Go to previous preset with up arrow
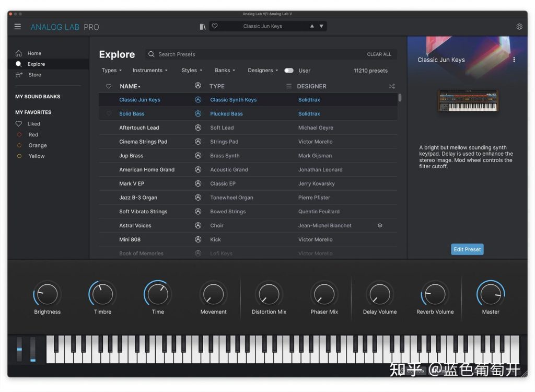 [x=312, y=26]
